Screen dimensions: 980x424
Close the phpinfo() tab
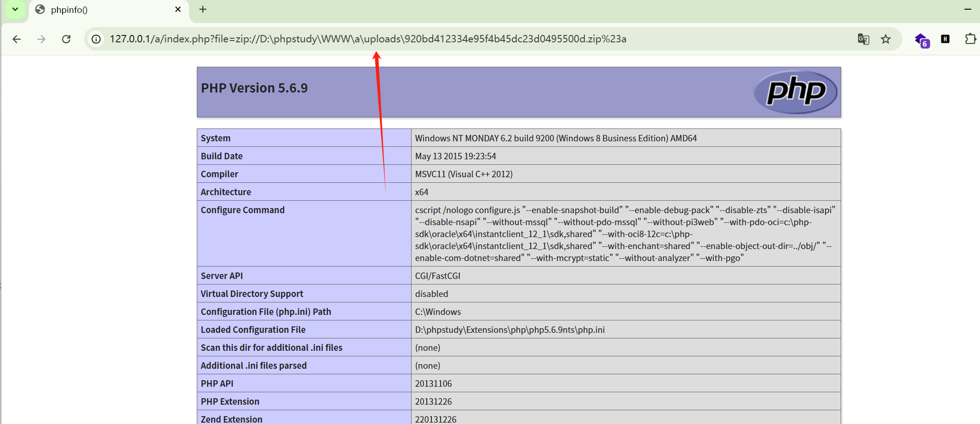tap(178, 9)
